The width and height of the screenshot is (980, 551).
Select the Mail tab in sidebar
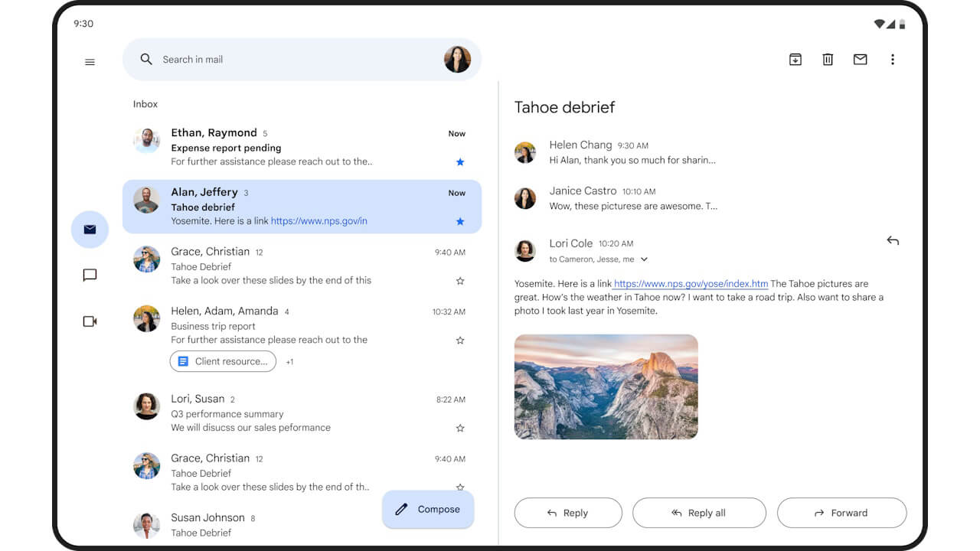90,230
